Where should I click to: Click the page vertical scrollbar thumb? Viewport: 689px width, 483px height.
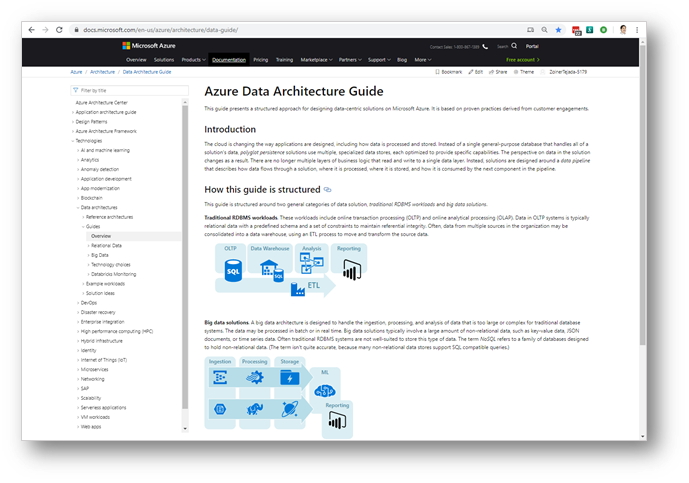click(x=642, y=195)
